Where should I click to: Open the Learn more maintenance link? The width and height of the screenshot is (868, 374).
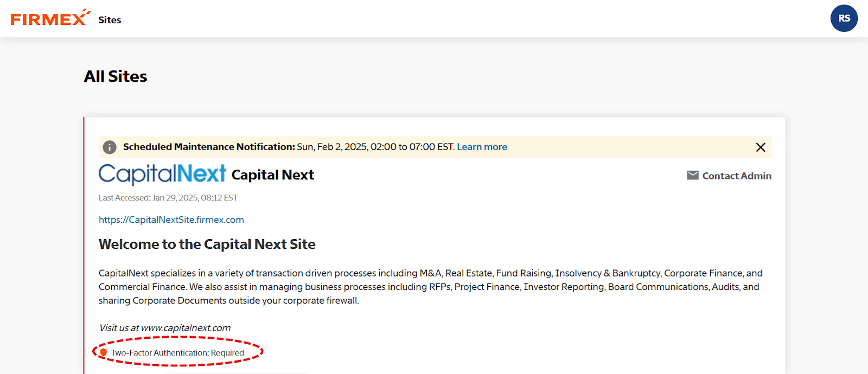click(x=482, y=147)
